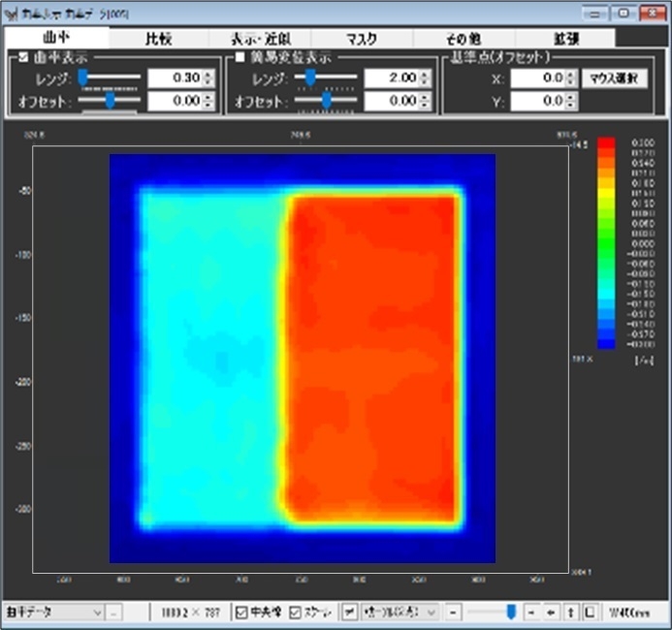This screenshot has width=672, height=630.
Task: Click the X offset input field
Action: [x=539, y=78]
